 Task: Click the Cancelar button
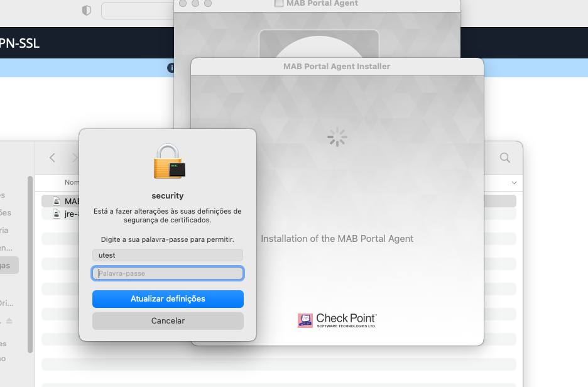tap(168, 321)
